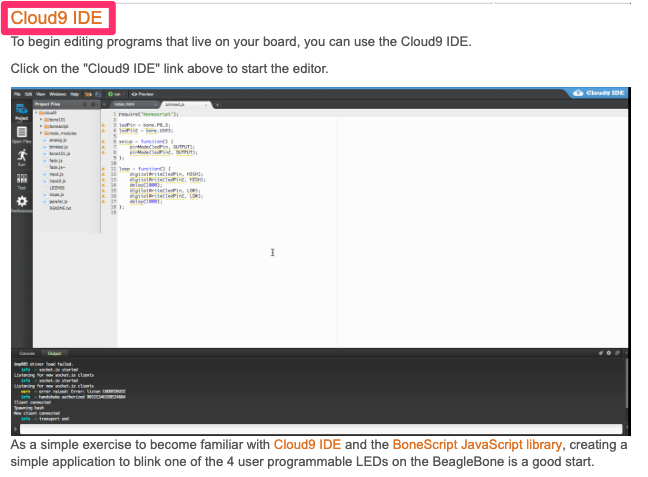Click the running-man Run icon in the sidebar
This screenshot has width=648, height=477.
coord(21,158)
